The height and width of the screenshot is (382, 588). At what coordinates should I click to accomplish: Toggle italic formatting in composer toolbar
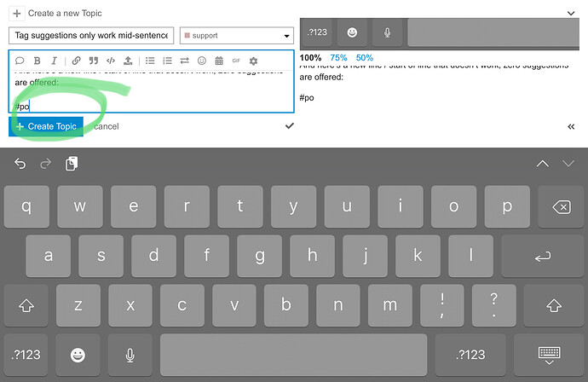point(54,61)
